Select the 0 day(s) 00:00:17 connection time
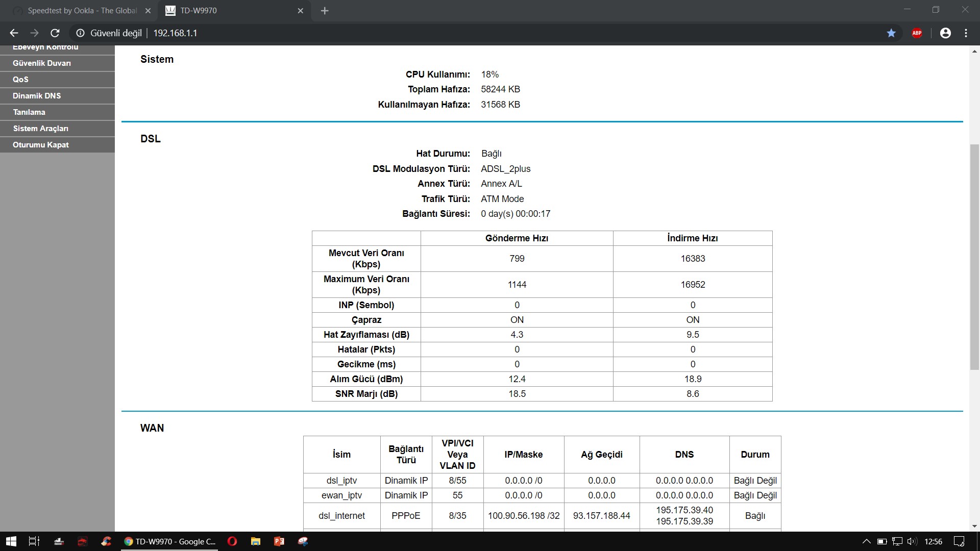The width and height of the screenshot is (980, 551). [516, 214]
